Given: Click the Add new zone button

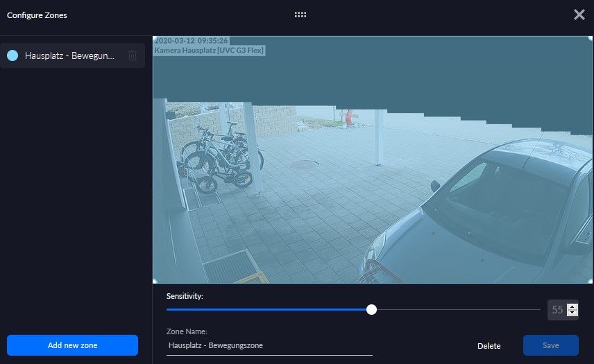Looking at the screenshot, I should pyautogui.click(x=72, y=345).
